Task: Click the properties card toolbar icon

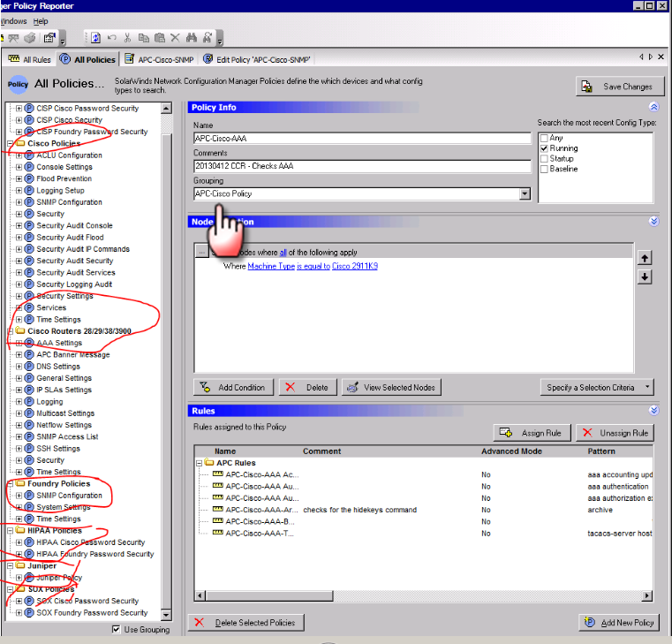Action: coord(49,38)
